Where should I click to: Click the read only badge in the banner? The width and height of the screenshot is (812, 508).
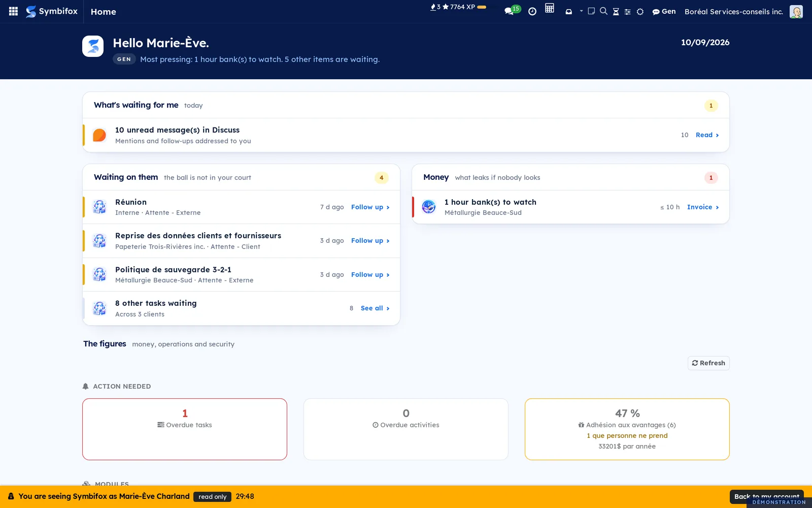click(213, 497)
